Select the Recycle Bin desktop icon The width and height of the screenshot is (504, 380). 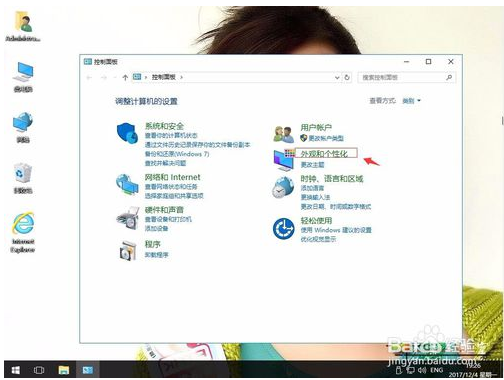tap(23, 178)
